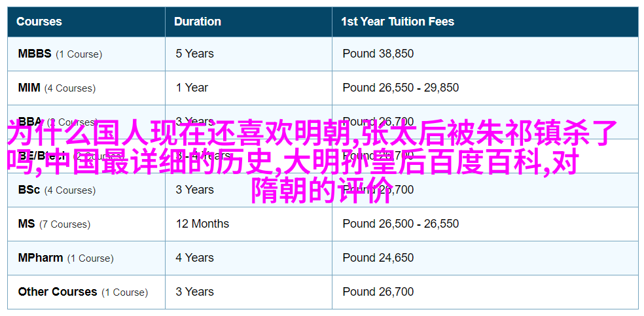The width and height of the screenshot is (644, 316).
Task: Select the Pound 26,500 - 26,550 fee
Action: (401, 224)
